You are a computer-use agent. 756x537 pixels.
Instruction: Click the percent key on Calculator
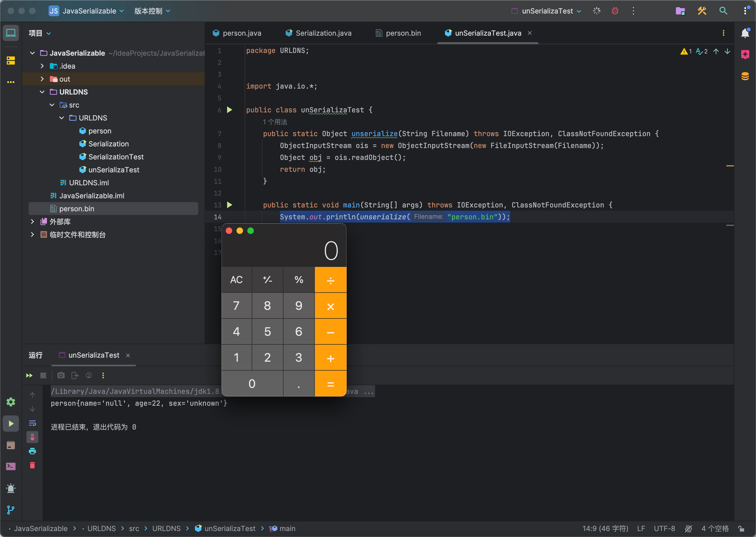pyautogui.click(x=299, y=280)
